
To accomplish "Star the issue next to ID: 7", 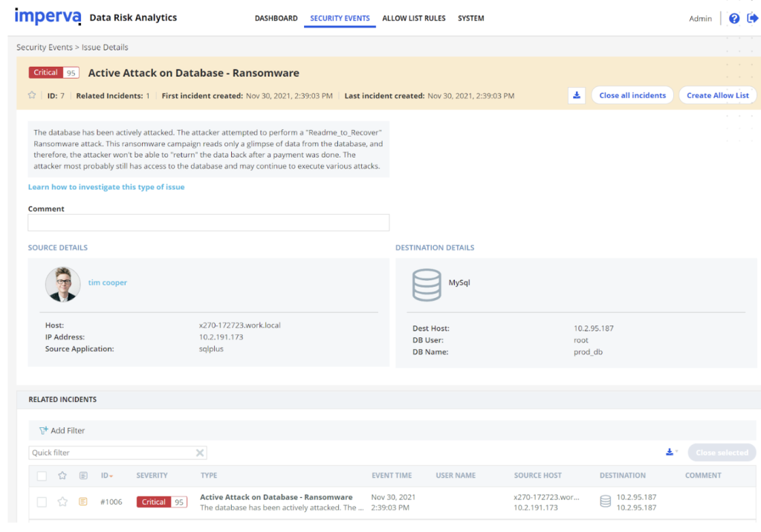I will (32, 95).
